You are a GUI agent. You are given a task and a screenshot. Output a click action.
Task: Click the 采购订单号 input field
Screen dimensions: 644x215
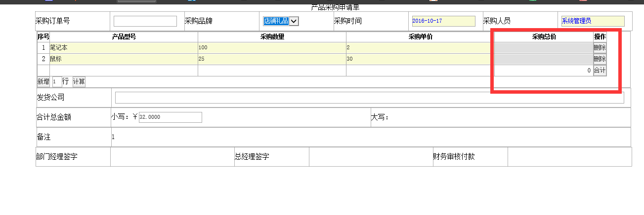(145, 21)
